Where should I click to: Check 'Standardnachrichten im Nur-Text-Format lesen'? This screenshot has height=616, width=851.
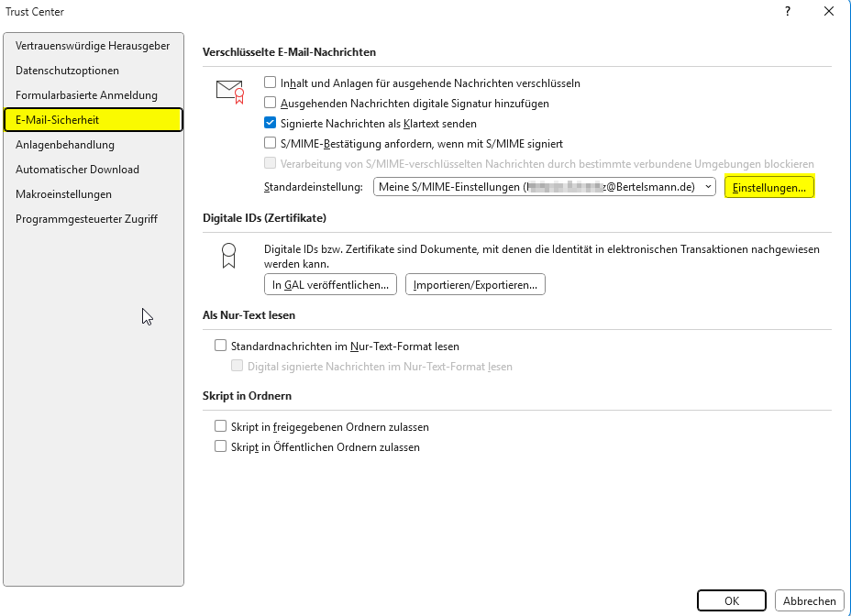pyautogui.click(x=220, y=346)
